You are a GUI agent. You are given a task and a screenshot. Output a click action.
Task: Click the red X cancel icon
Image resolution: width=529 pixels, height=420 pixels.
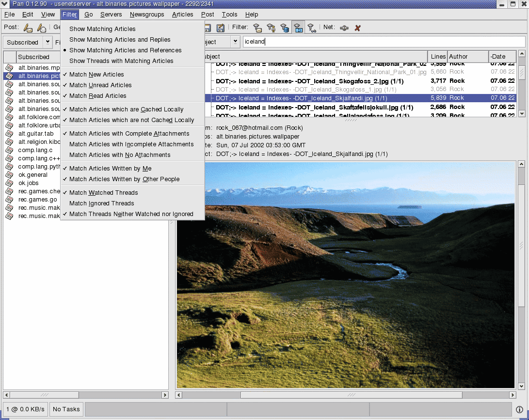[358, 28]
